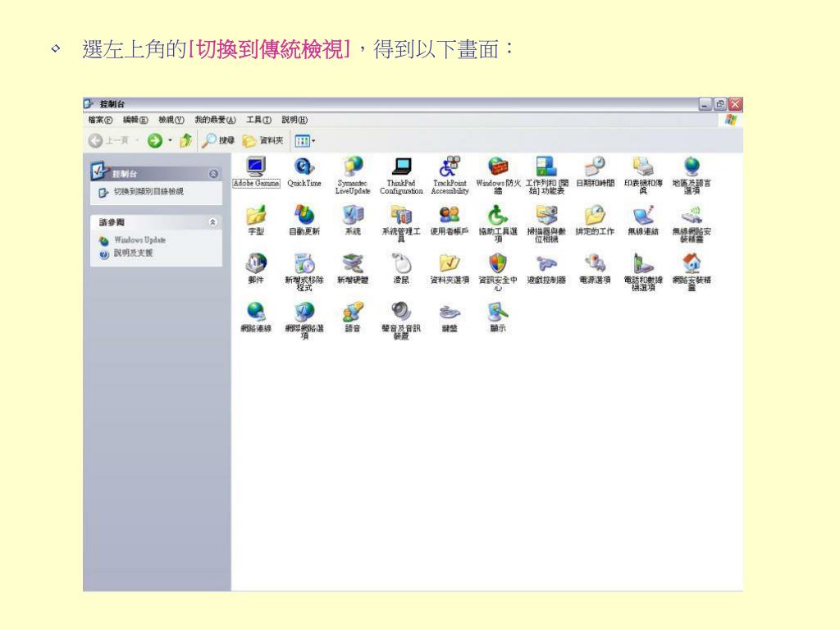The image size is (840, 630).
Task: Click the 搜尋 search toolbar button
Action: (218, 141)
